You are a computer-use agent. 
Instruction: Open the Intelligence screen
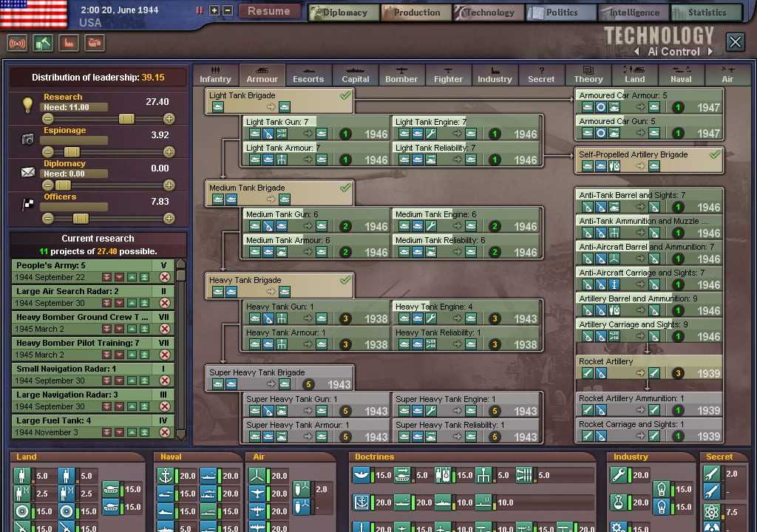(x=634, y=13)
